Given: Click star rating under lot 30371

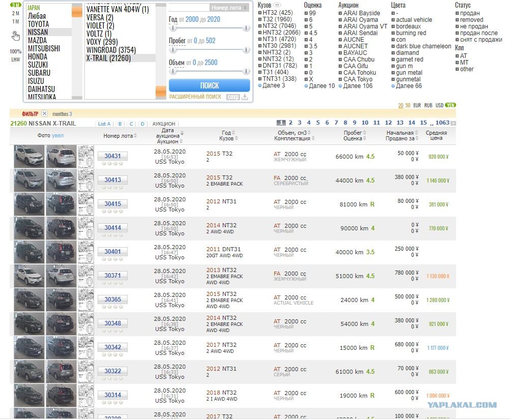Looking at the screenshot, I should point(112,283).
